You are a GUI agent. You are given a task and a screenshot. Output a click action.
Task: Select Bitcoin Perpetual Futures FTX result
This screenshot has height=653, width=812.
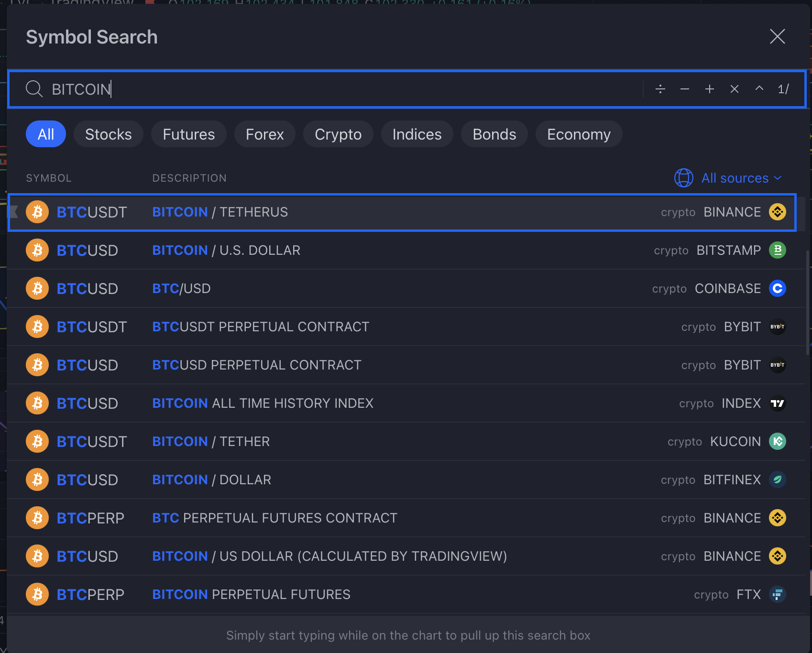click(406, 595)
